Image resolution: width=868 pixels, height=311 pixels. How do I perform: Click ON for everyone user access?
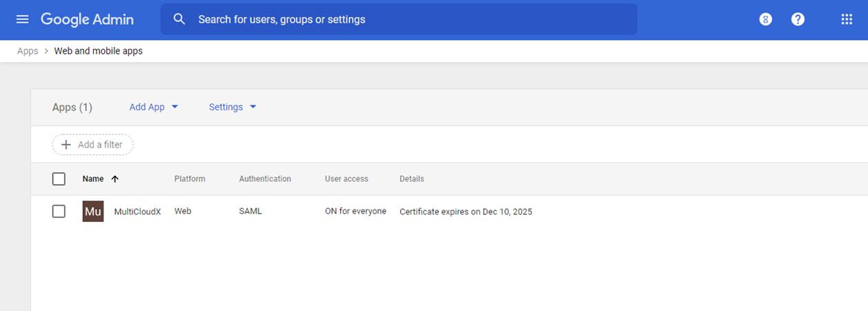[x=355, y=212]
